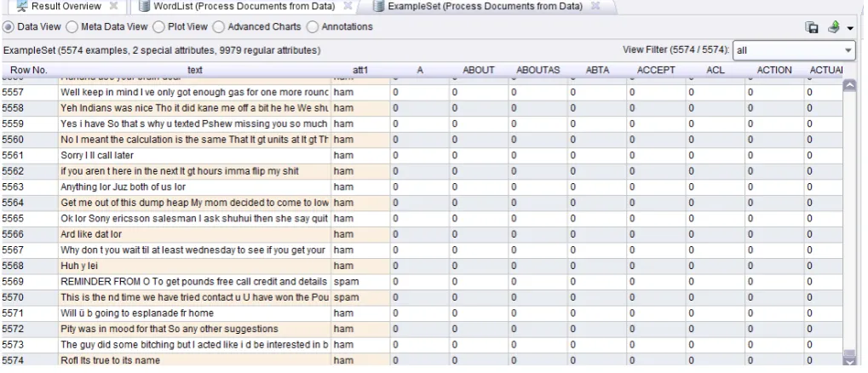Image resolution: width=868 pixels, height=373 pixels.
Task: Select row number 5569
Action: 13,282
